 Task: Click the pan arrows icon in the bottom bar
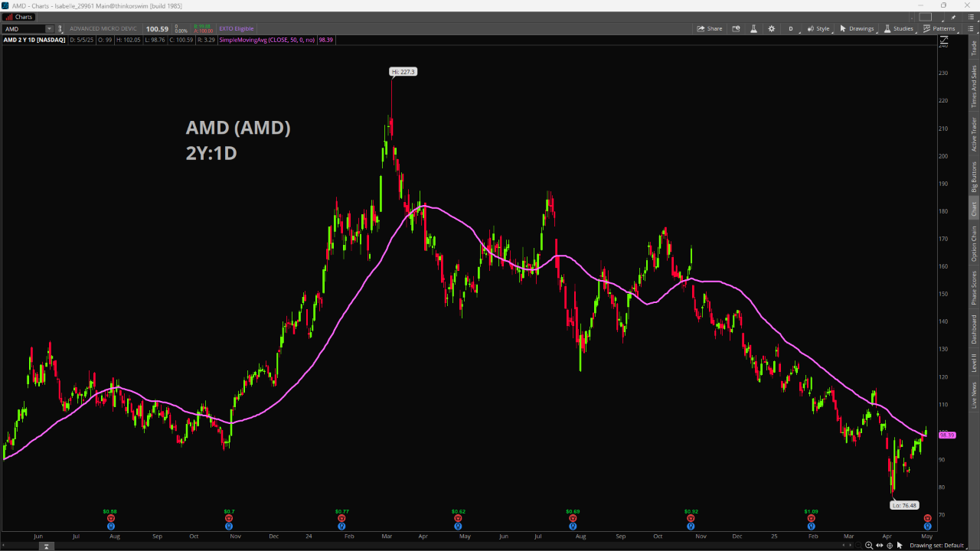click(x=880, y=546)
